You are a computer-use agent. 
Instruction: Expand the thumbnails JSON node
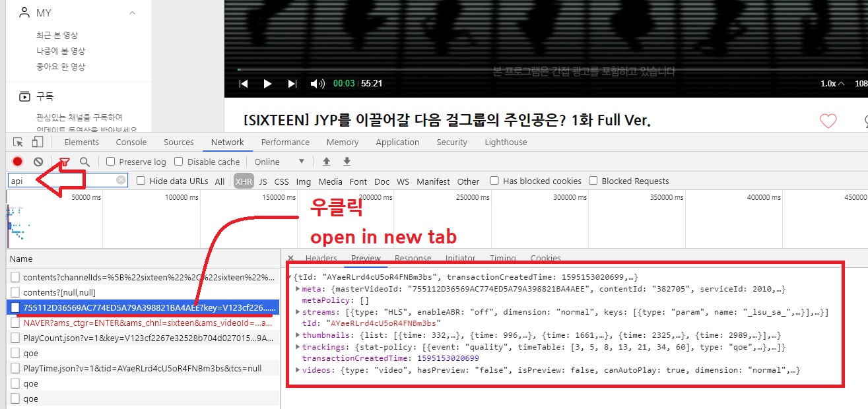(x=298, y=335)
